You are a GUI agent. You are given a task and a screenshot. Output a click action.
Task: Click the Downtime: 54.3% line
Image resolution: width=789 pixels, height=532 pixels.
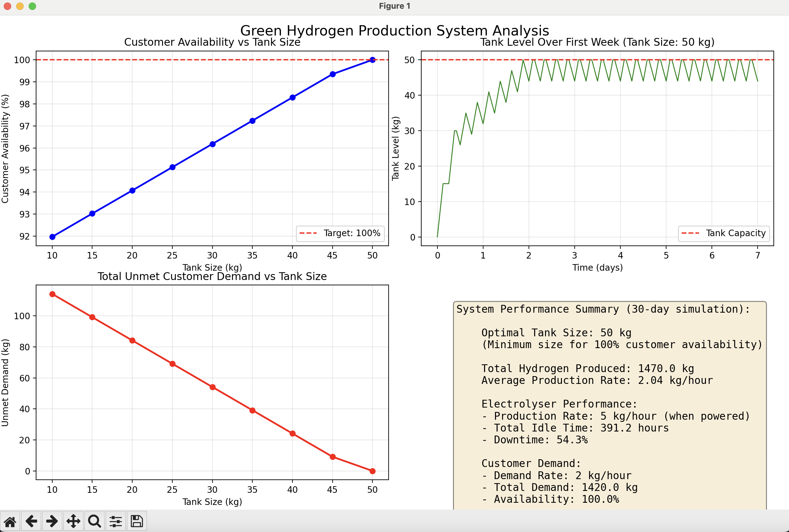[x=535, y=440]
